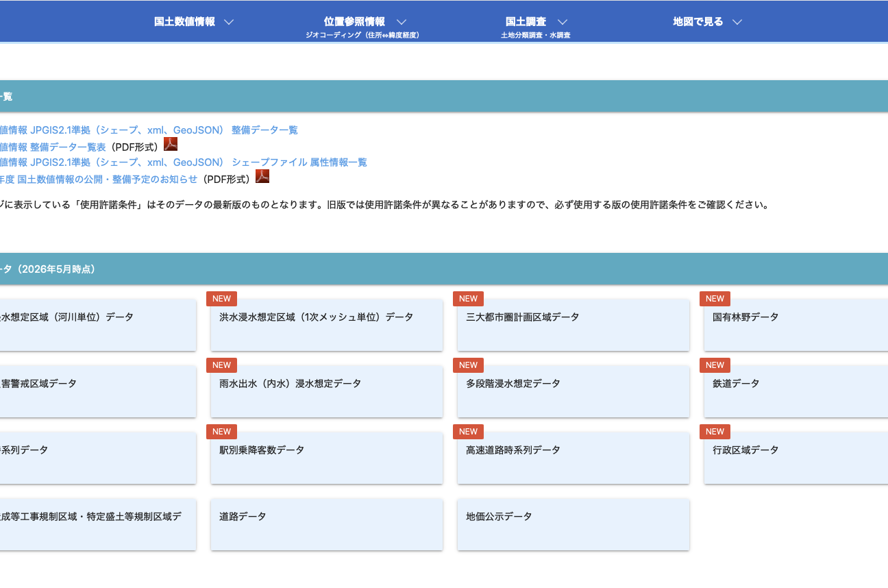Open 雨水出水（内水）浸水想定データ card
888x588 pixels.
pos(326,391)
